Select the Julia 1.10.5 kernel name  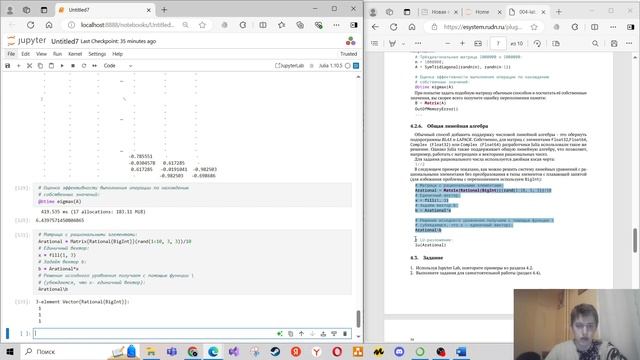pos(331,65)
